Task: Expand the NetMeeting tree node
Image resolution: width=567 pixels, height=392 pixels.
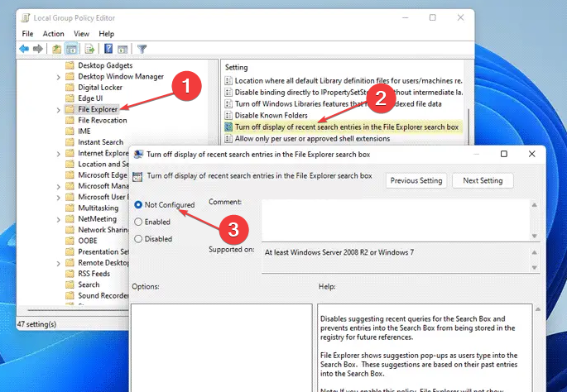Action: click(x=58, y=219)
